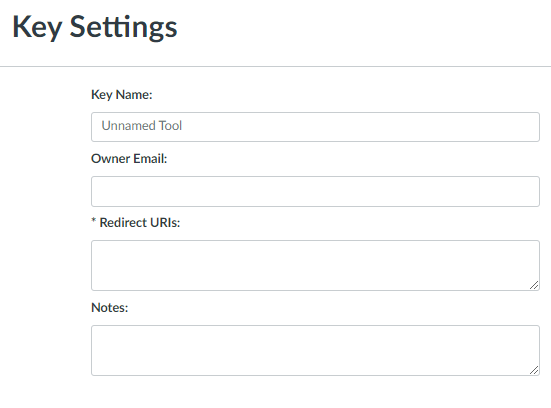Place cursor in Redirect URIs textarea
The width and height of the screenshot is (551, 408).
315,265
